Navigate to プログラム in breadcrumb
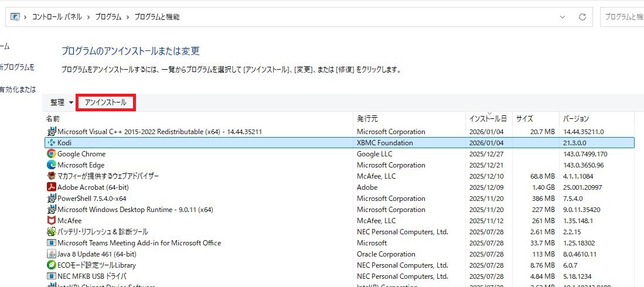This screenshot has width=644, height=287. pos(110,17)
